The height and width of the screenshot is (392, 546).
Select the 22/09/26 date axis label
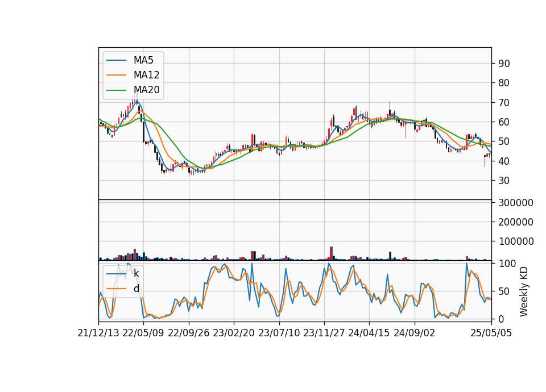[189, 333]
